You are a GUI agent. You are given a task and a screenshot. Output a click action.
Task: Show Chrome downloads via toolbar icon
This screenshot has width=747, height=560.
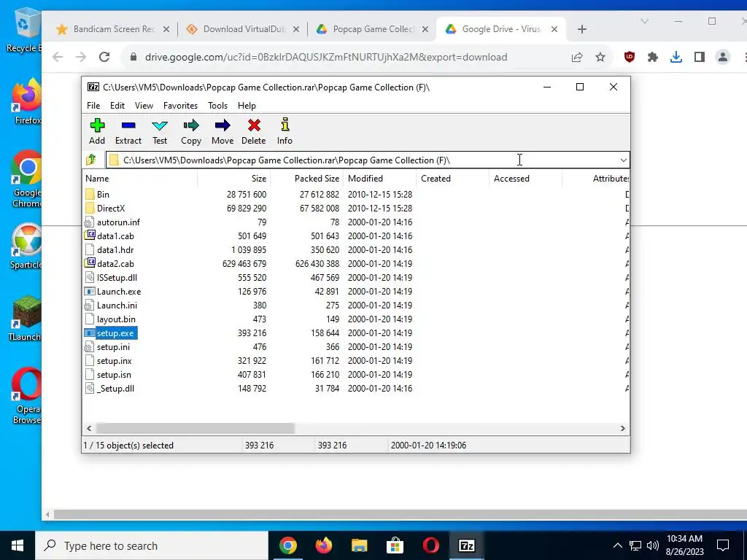[x=676, y=57]
